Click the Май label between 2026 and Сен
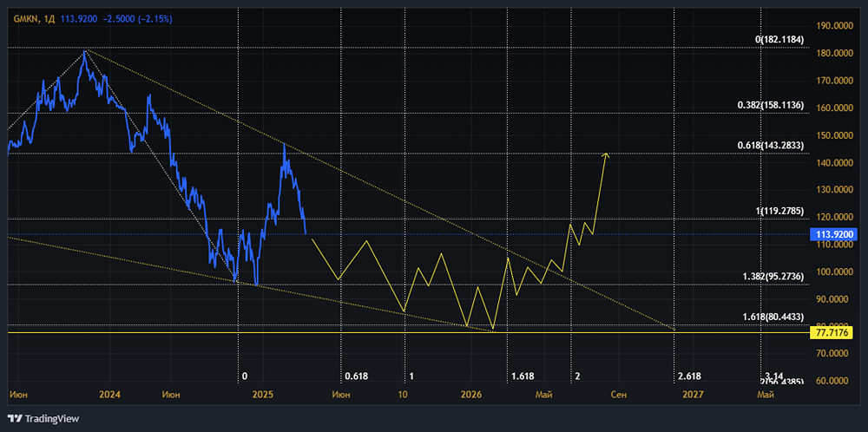The height and width of the screenshot is (432, 868). click(x=543, y=395)
